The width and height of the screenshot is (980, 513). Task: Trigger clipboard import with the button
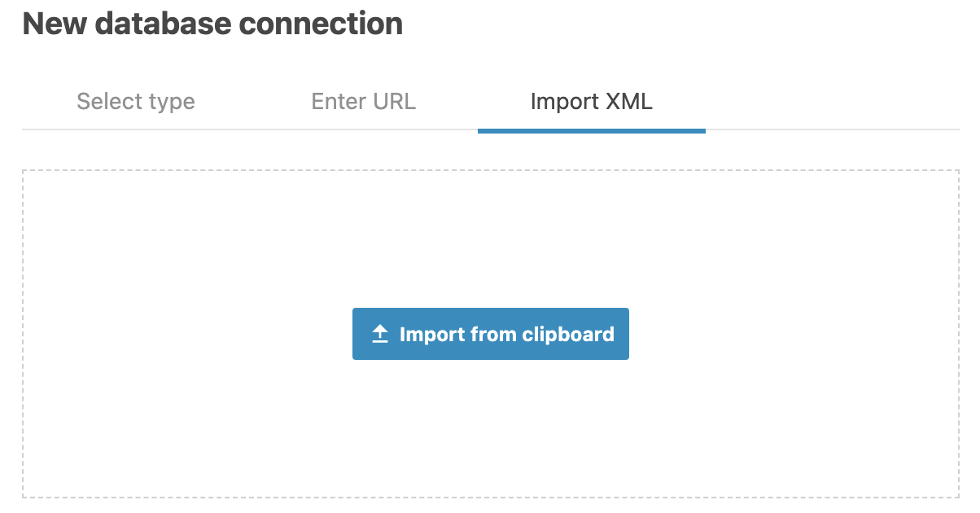490,333
